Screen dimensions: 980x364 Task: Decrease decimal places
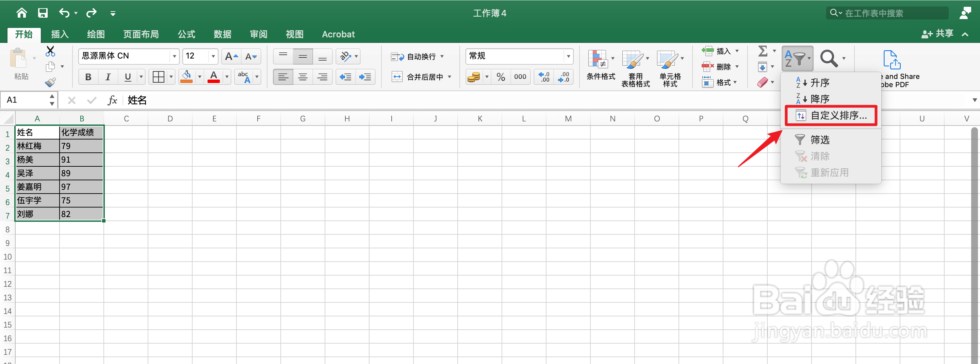[563, 77]
